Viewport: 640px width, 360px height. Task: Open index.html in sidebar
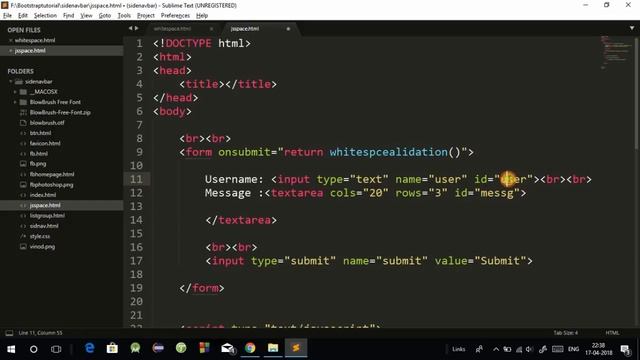pos(42,195)
